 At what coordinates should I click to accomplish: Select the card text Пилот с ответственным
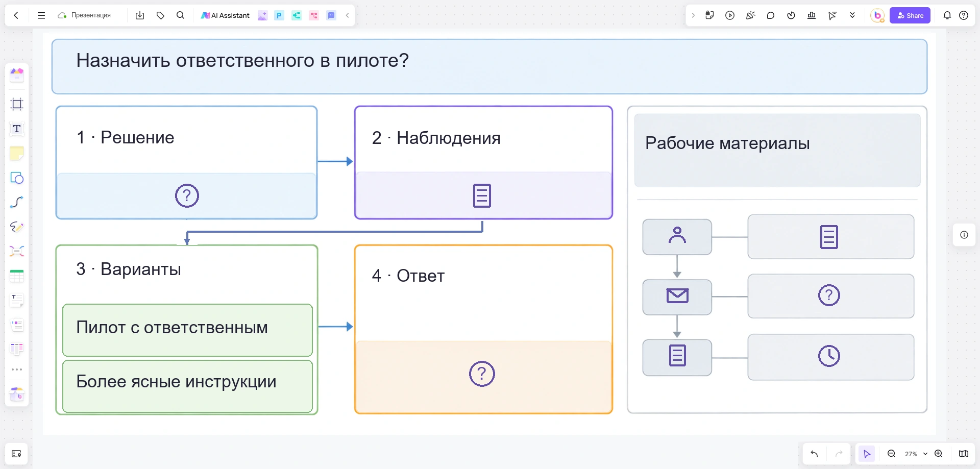tap(172, 328)
